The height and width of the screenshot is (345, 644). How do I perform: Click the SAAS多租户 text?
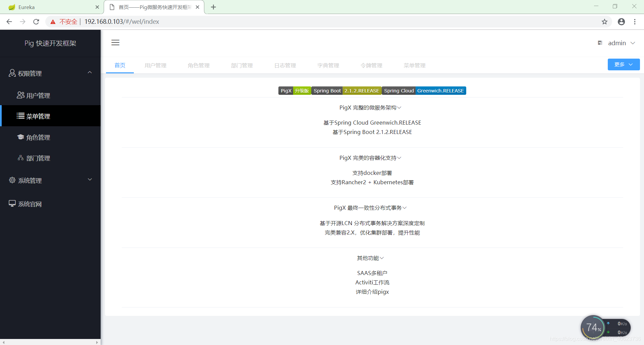[x=372, y=273]
